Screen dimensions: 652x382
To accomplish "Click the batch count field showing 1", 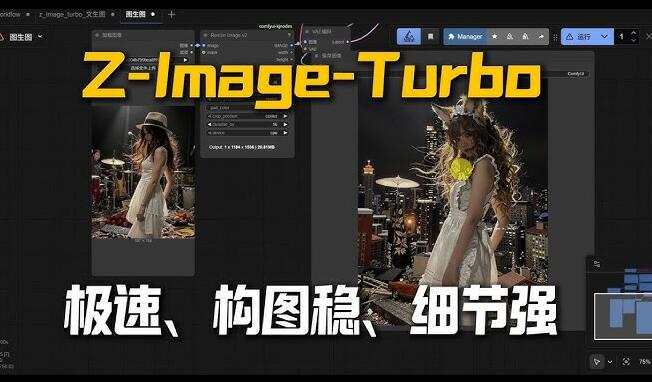I will 622,37.
